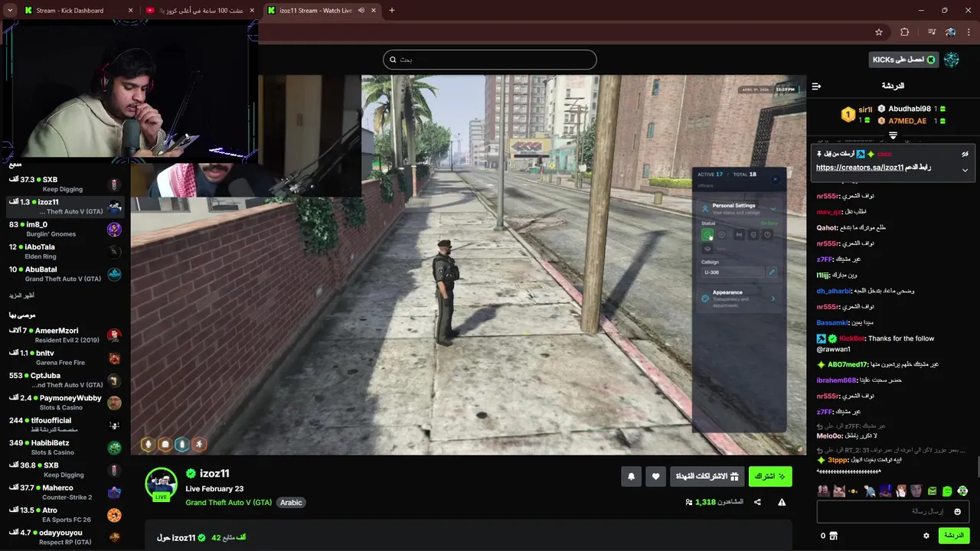
Task: Mute the izoz11 Stream tab audio icon
Action: click(x=361, y=11)
